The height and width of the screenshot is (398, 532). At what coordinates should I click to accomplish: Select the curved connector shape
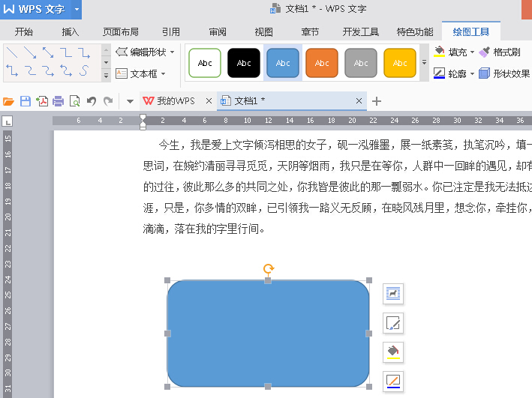[x=30, y=70]
